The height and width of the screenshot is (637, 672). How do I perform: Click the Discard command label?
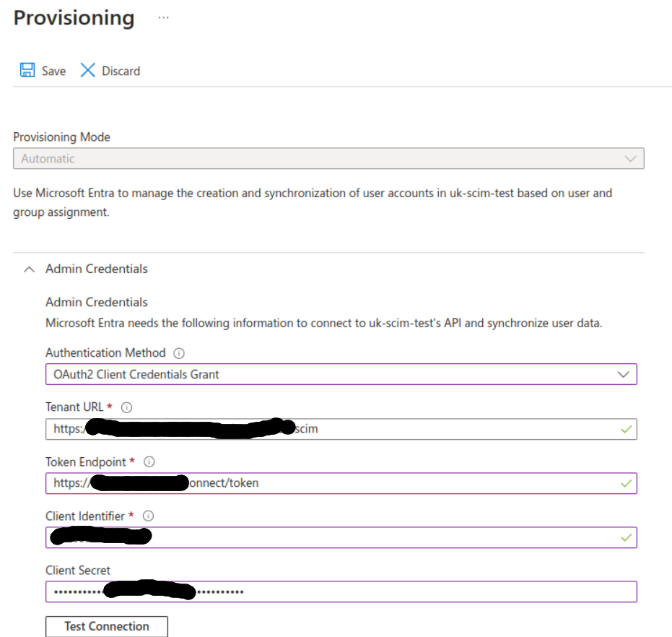click(x=121, y=70)
